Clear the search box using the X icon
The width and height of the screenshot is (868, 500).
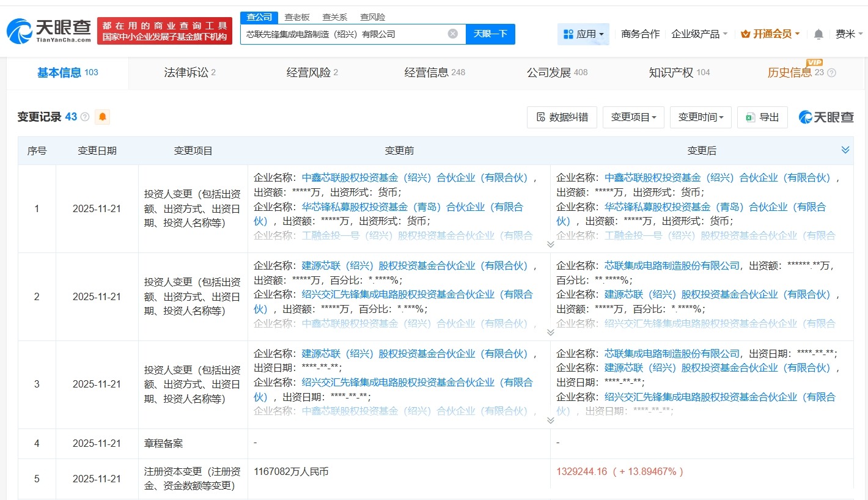(x=452, y=34)
